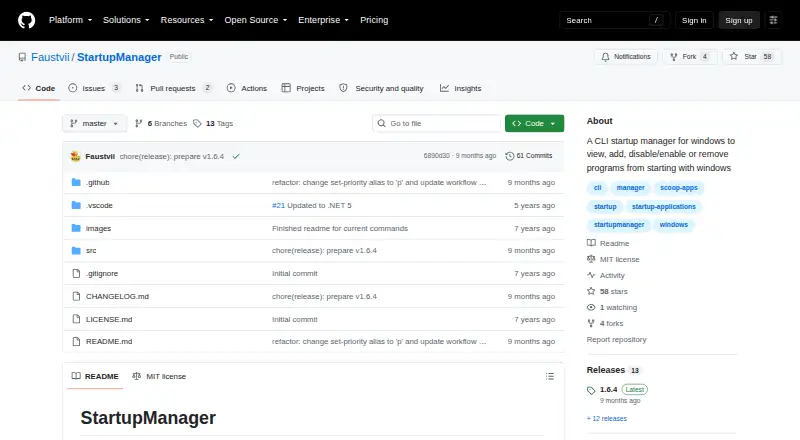Click the commit status check mark icon
Image resolution: width=800 pixels, height=440 pixels.
[x=236, y=156]
